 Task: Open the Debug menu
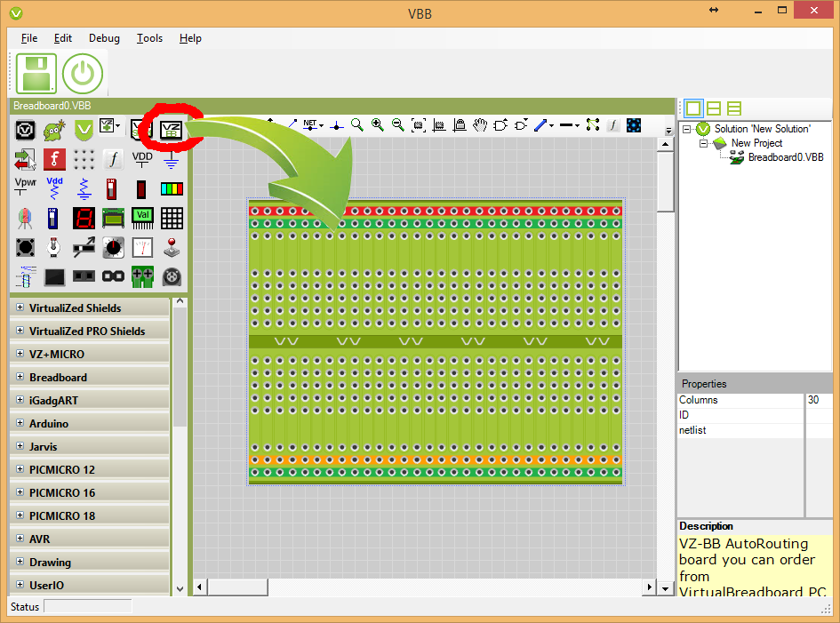[x=104, y=38]
